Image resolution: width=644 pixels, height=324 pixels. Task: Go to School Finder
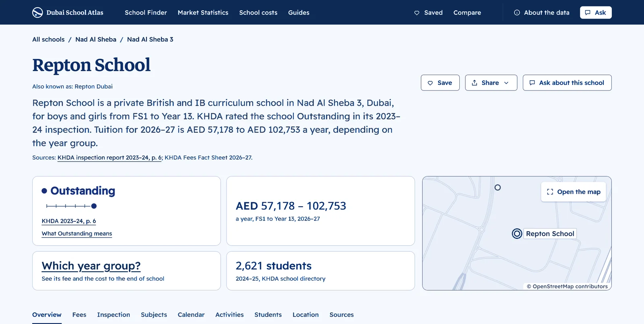tap(146, 12)
